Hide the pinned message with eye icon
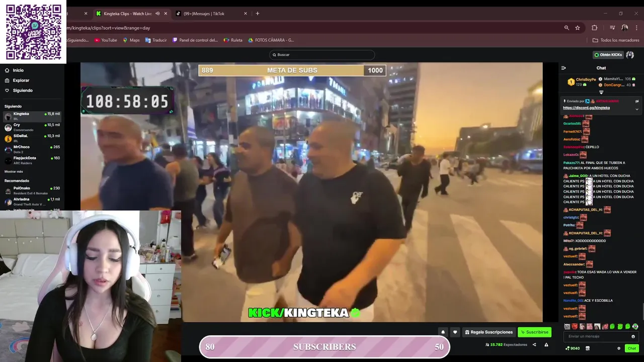 636,101
